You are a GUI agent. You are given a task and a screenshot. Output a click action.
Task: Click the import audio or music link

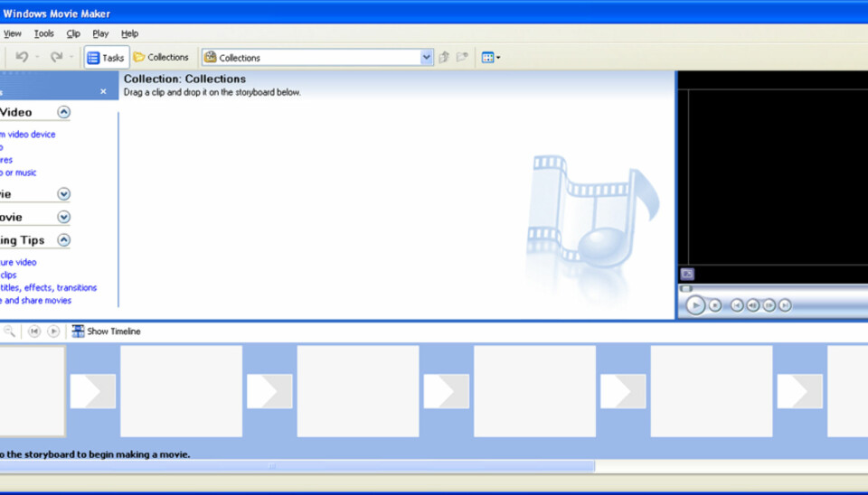tap(18, 173)
